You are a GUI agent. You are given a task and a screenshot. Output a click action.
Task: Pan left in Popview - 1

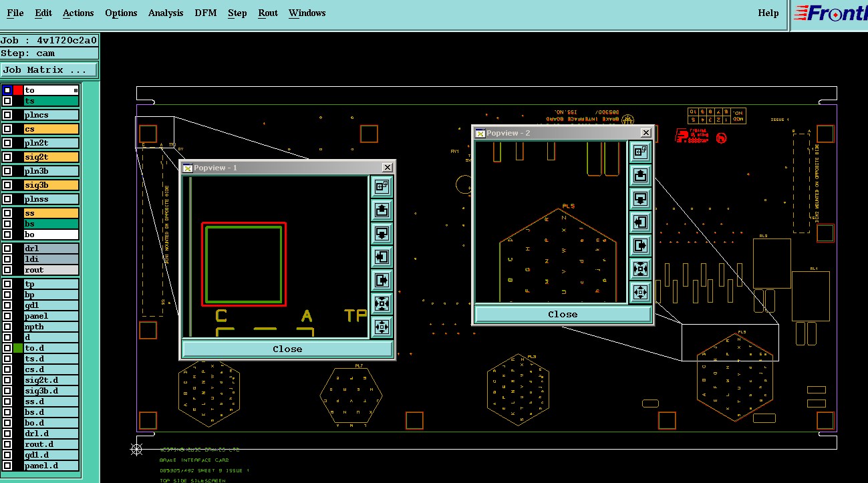tap(382, 257)
